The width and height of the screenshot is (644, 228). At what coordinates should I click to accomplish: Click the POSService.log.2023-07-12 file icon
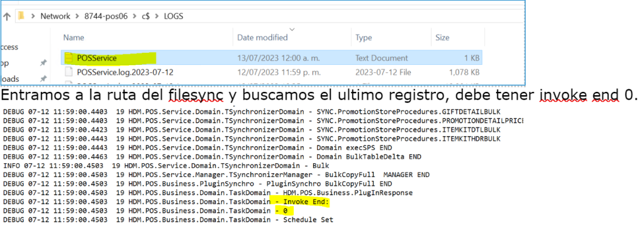pos(69,72)
